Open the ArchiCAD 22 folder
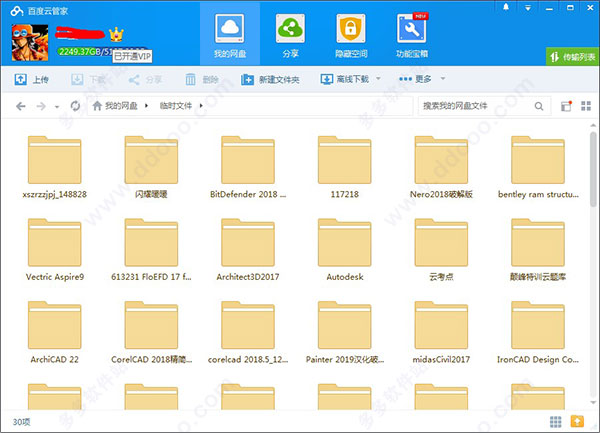The width and height of the screenshot is (600, 433). click(x=54, y=332)
